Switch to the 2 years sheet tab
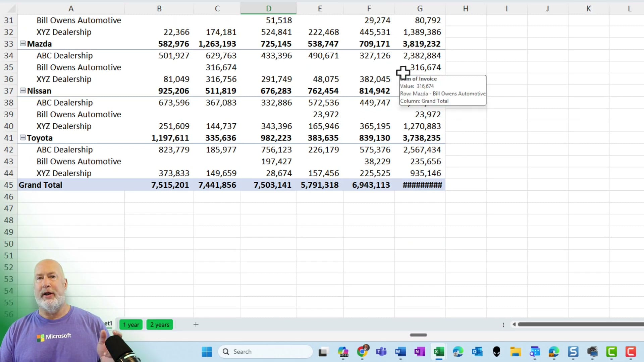The image size is (644, 362). (159, 324)
